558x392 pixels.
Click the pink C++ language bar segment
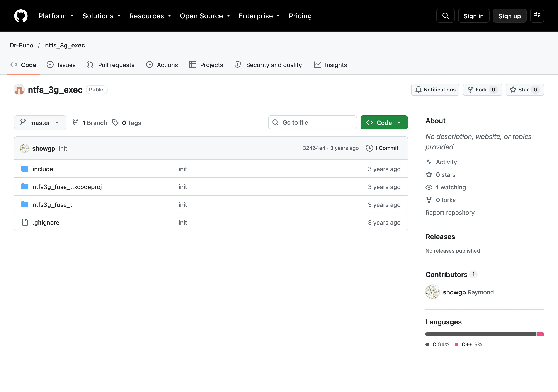pyautogui.click(x=541, y=334)
